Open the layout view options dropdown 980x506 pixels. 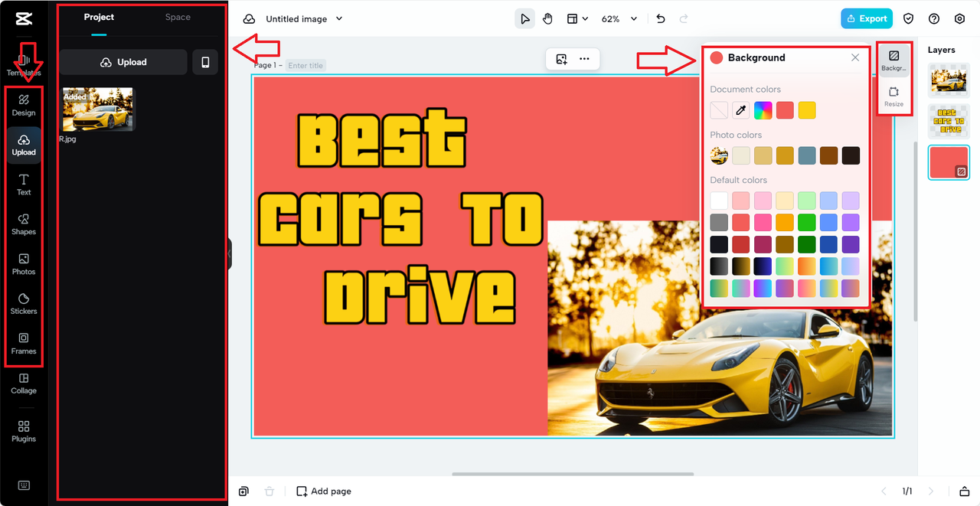[577, 19]
